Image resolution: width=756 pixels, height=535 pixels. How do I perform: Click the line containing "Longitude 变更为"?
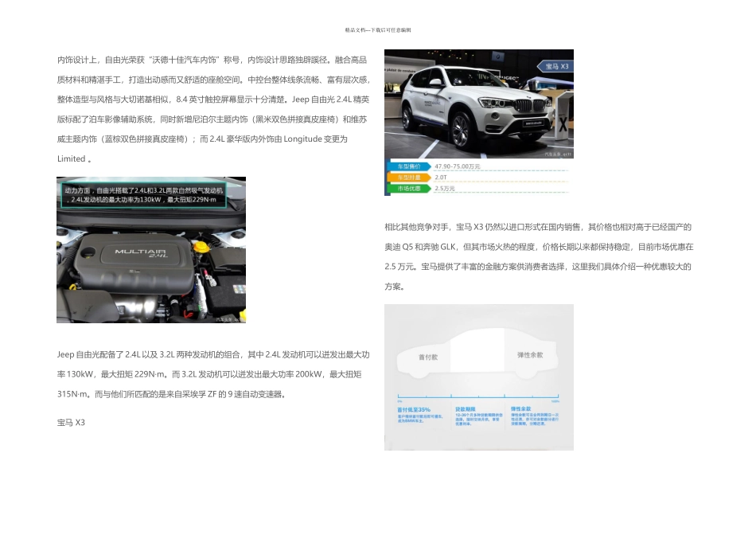click(202, 139)
